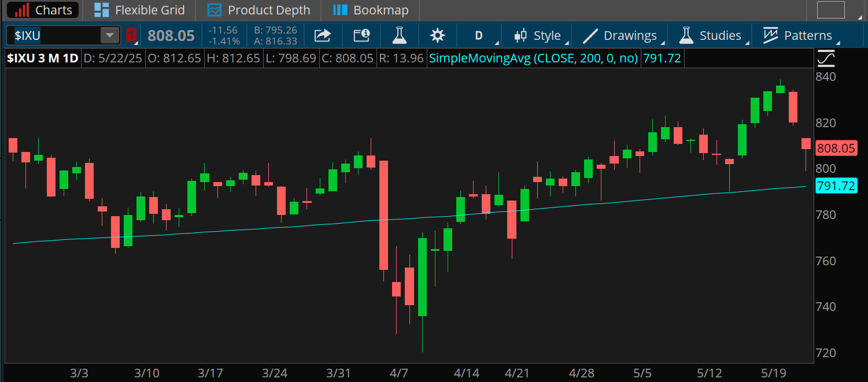Click the 740 price axis label
The height and width of the screenshot is (382, 868).
point(827,307)
